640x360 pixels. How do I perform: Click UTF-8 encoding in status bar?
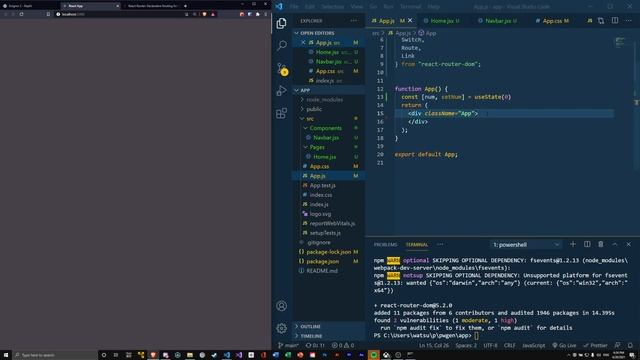490,345
